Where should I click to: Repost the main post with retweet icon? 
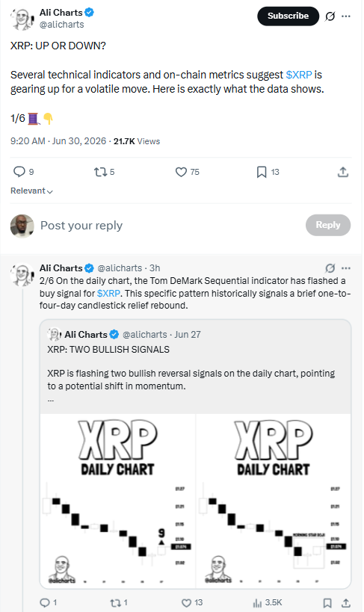(100, 172)
